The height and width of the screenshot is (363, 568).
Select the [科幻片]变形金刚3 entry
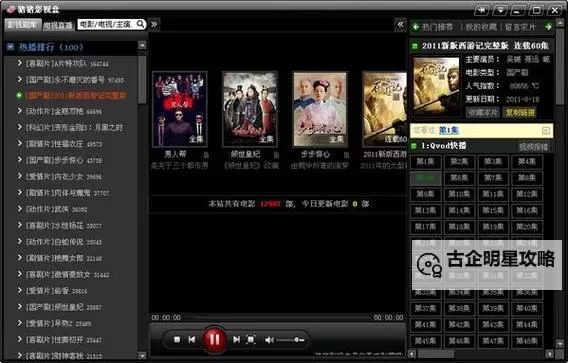pos(74,128)
